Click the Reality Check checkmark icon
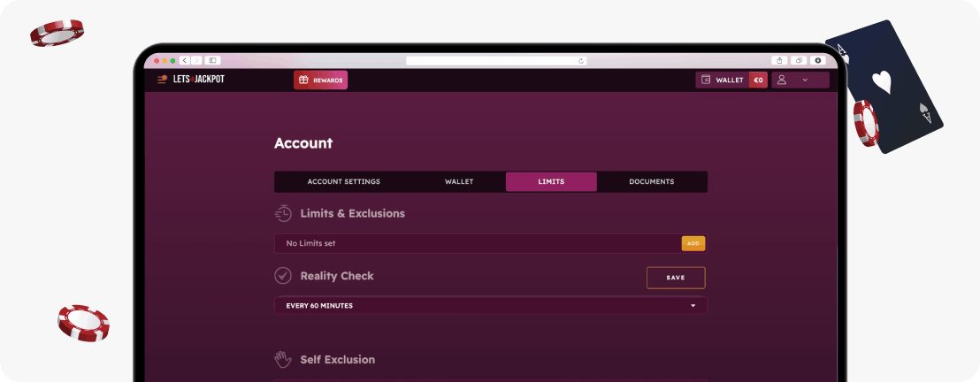Image resolution: width=980 pixels, height=382 pixels. [x=283, y=276]
